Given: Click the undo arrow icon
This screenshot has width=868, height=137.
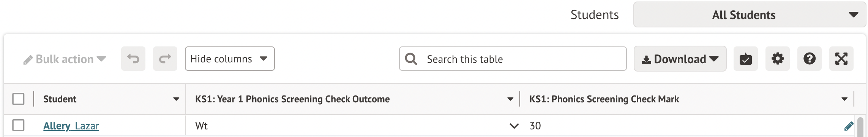Looking at the screenshot, I should tap(133, 59).
